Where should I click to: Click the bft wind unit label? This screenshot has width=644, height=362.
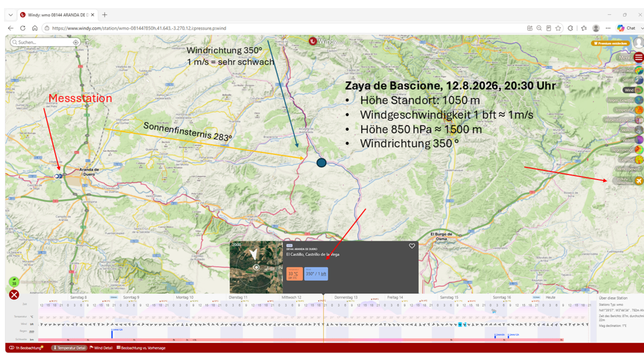coord(32,324)
